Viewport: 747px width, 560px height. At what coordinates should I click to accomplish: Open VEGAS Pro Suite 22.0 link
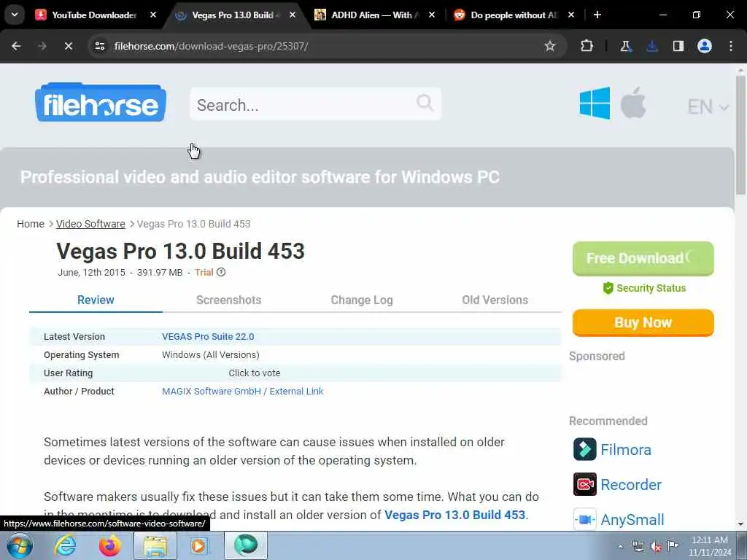(208, 337)
